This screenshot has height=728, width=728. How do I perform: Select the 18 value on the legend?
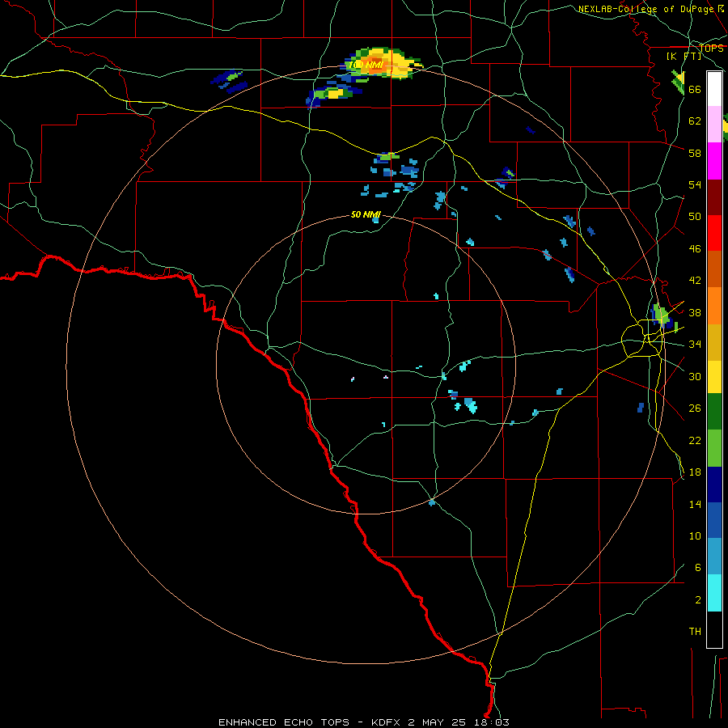click(x=695, y=472)
